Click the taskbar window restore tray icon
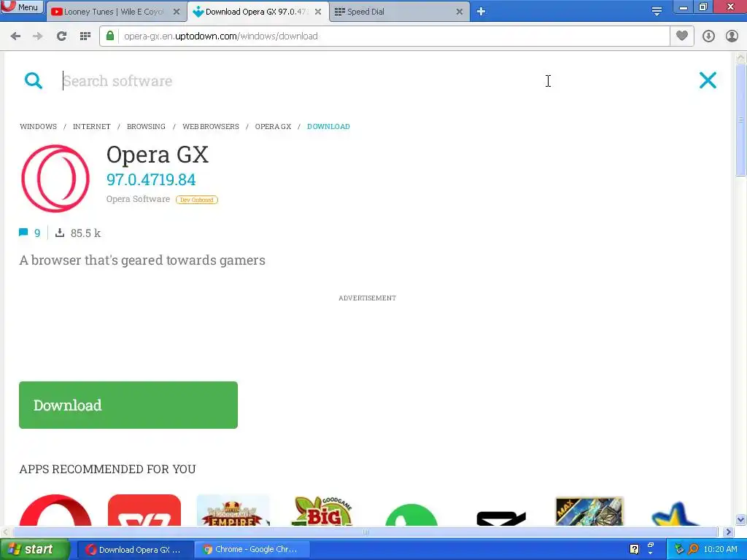Screen dimensions: 747x560 (650, 546)
